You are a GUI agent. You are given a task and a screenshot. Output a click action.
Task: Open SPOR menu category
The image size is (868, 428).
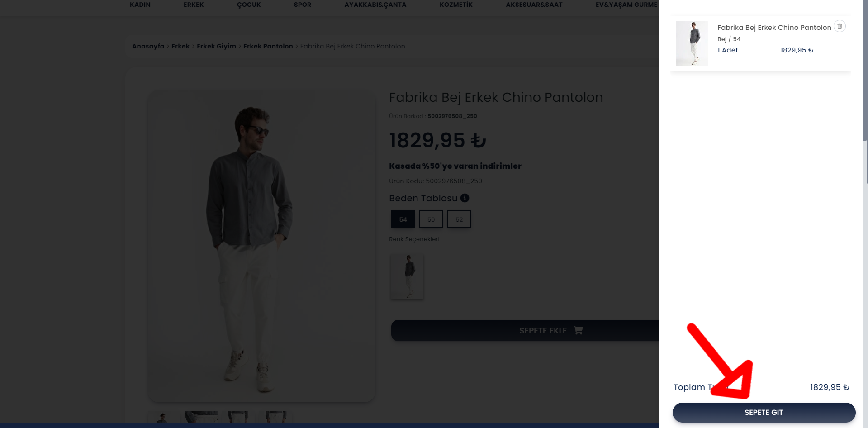(303, 5)
